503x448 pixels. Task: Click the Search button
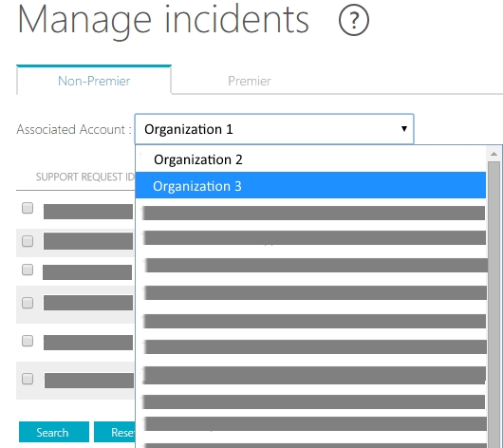pos(54,432)
